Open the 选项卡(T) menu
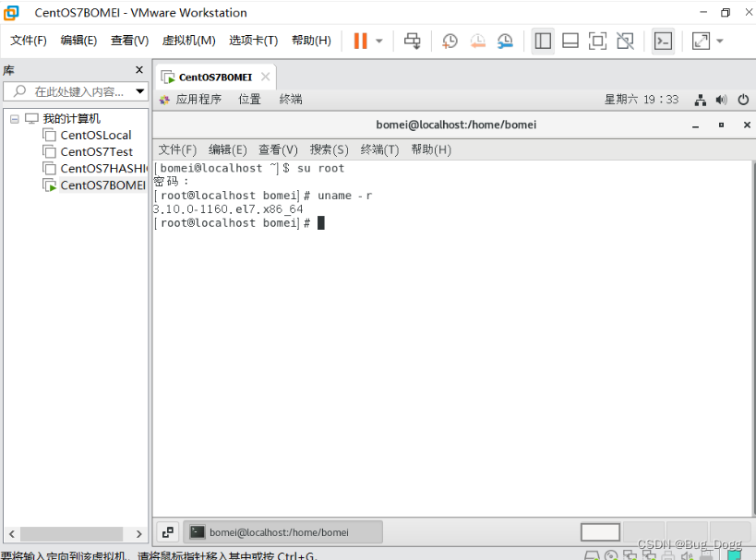 coord(254,41)
